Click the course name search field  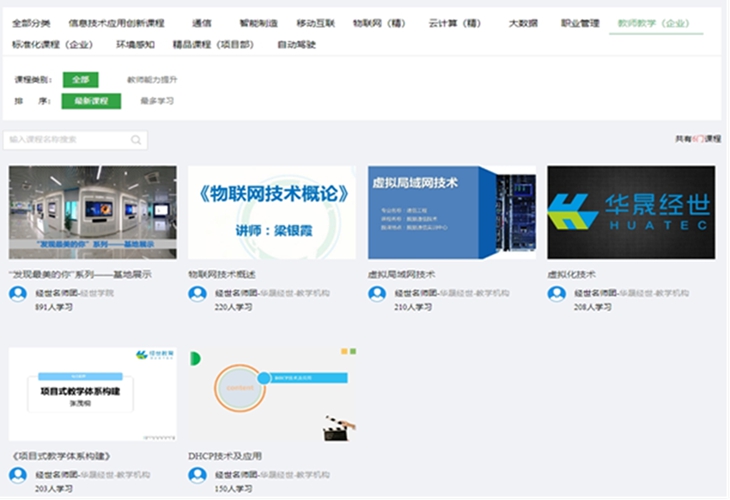click(68, 140)
